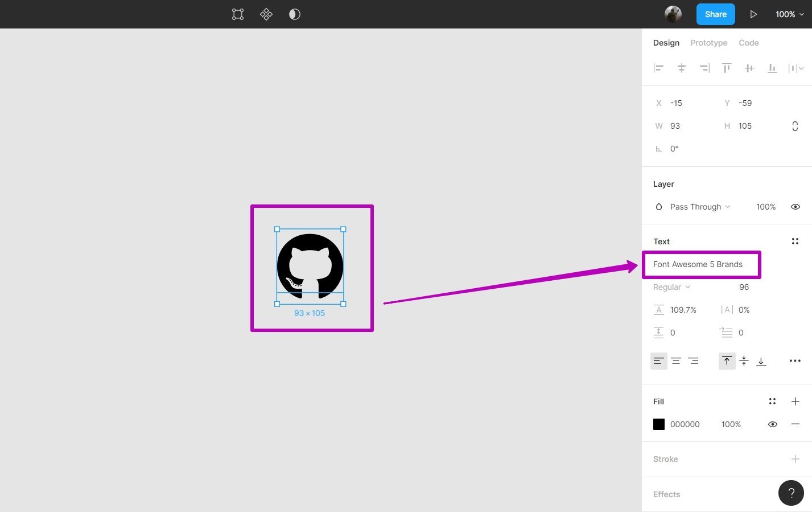Add a stroke with plus icon

point(795,459)
